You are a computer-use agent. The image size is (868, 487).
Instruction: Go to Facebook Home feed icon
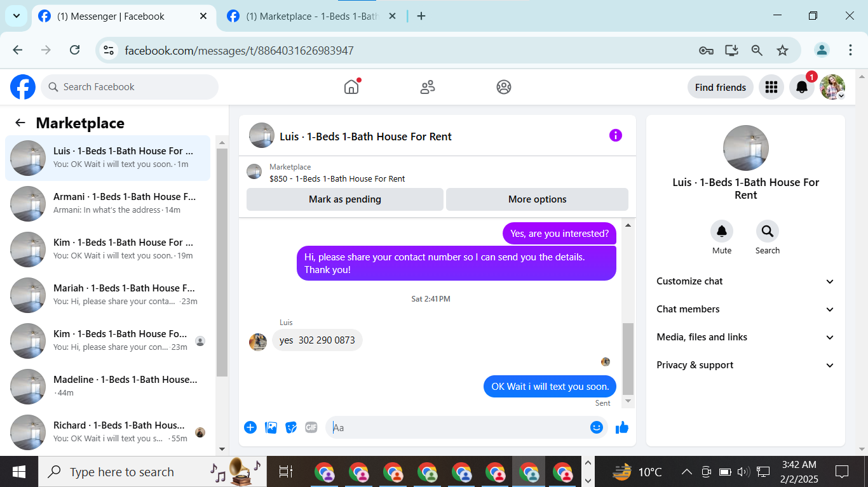[x=351, y=87]
